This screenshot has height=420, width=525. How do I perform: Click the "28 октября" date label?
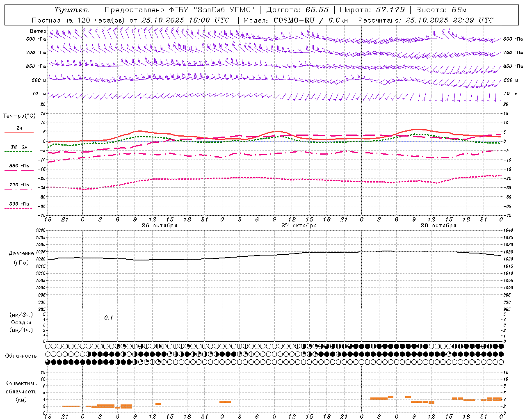tap(438, 225)
